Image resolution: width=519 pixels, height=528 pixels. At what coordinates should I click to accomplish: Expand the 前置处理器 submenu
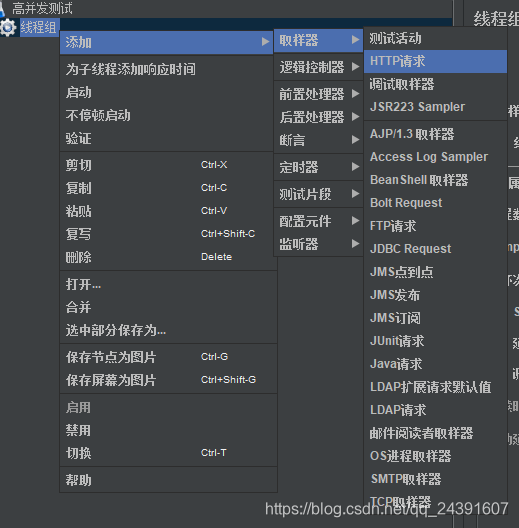(318, 94)
